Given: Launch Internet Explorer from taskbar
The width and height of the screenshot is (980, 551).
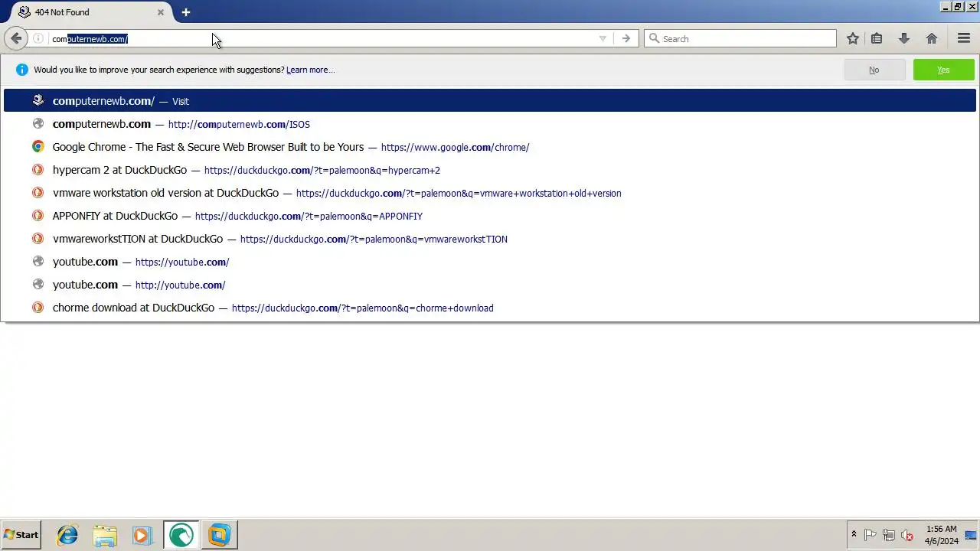Looking at the screenshot, I should tap(67, 535).
